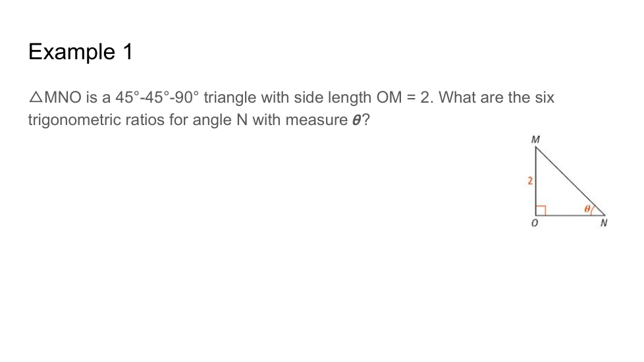Click the orange side length label 2
The image size is (644, 362).
click(x=530, y=180)
